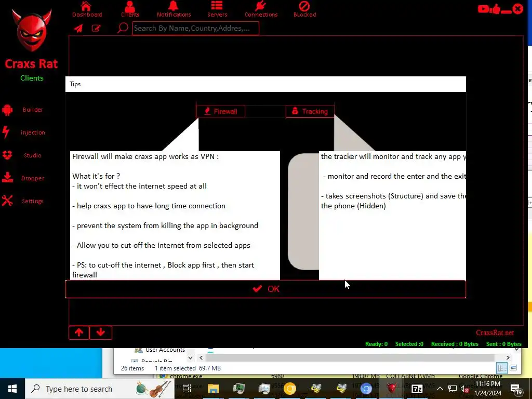Open File Explorer from the taskbar
The height and width of the screenshot is (399, 532).
[x=214, y=389]
